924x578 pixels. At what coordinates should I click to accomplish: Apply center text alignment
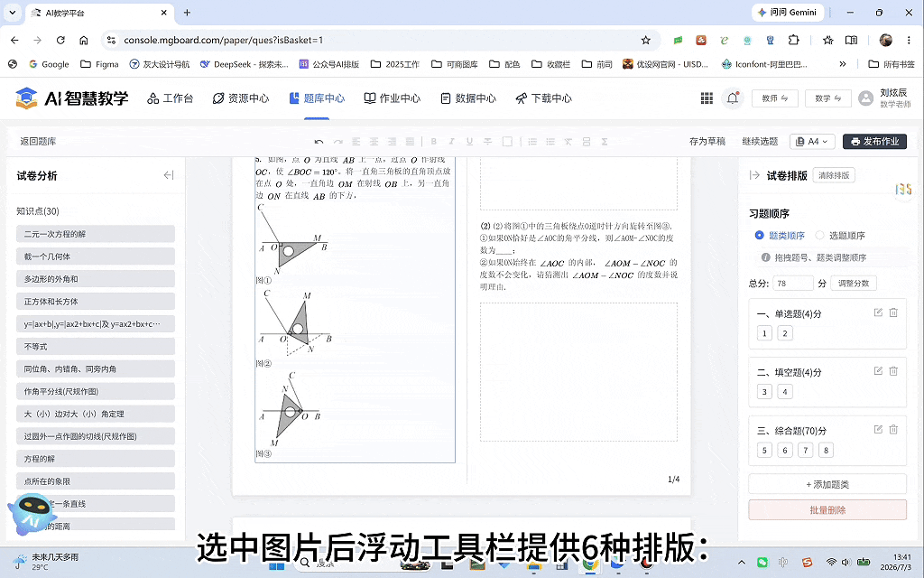(x=374, y=142)
